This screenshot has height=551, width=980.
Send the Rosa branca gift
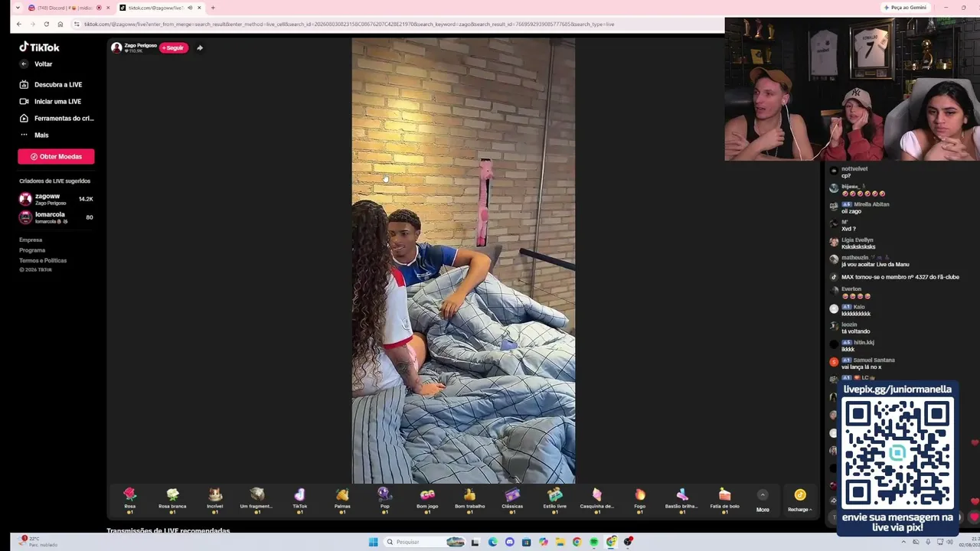(x=172, y=499)
